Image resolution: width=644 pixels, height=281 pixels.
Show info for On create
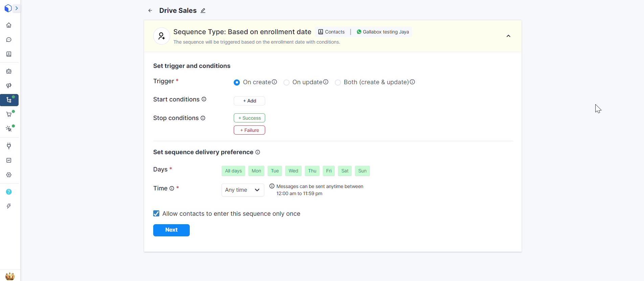[x=275, y=82]
